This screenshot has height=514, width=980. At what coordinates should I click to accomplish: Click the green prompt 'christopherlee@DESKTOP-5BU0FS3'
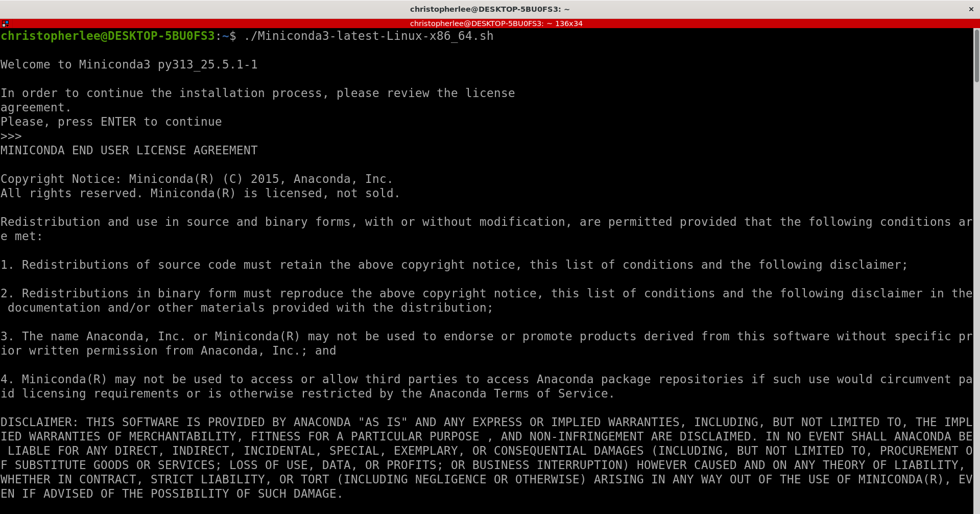108,36
